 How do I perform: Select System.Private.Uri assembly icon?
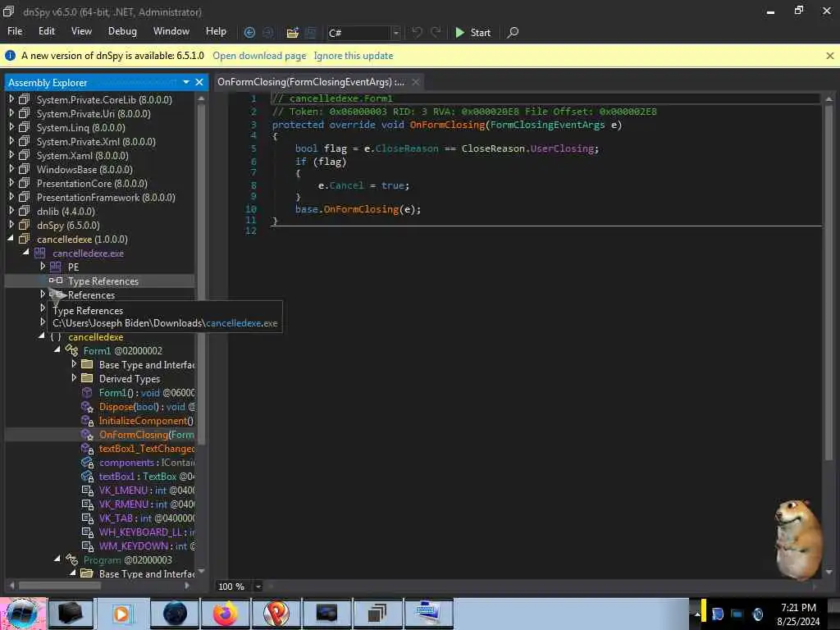click(x=24, y=113)
